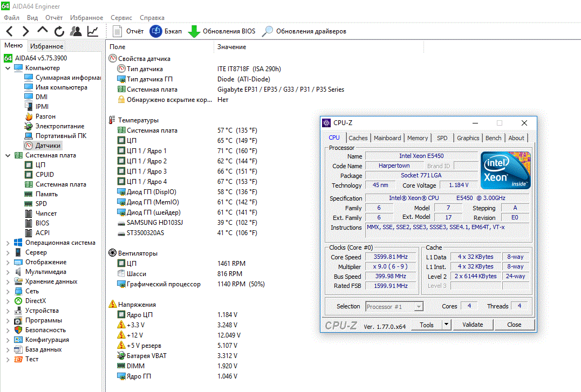Viewport: 581px width, 392px height.
Task: Switch to the Избранное tab
Action: tap(46, 46)
